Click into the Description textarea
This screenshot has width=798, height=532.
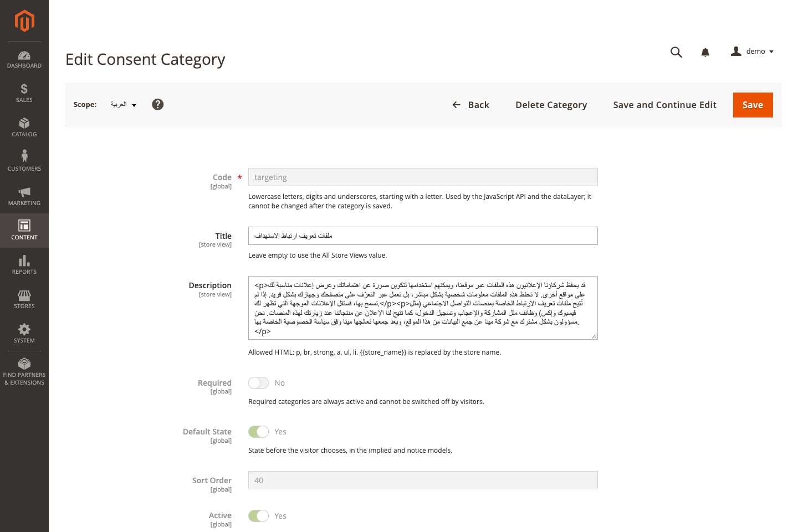point(423,308)
